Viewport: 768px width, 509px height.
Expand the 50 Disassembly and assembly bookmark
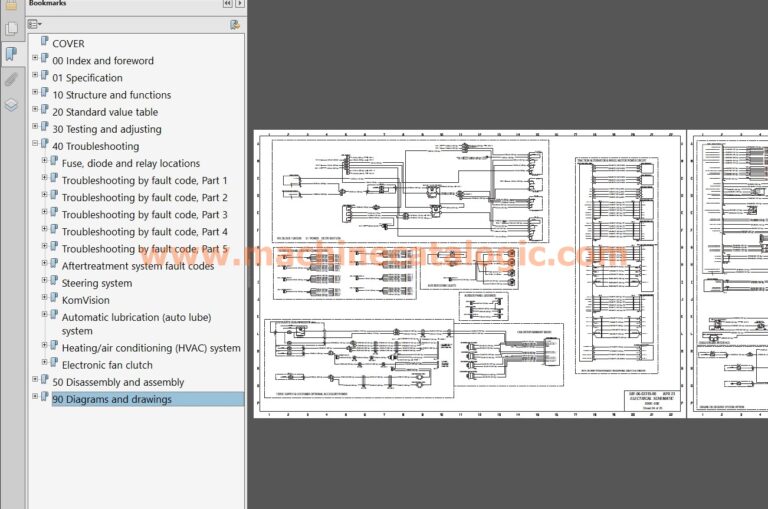click(x=34, y=381)
